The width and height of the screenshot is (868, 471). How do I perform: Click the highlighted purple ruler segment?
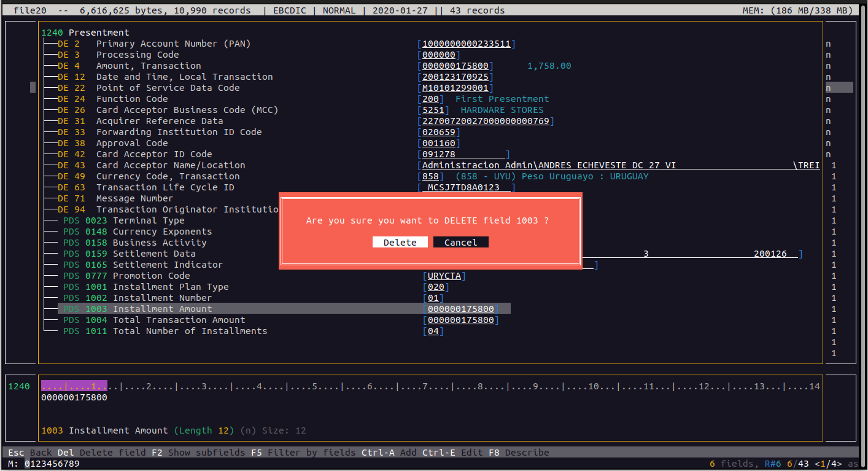(74, 386)
